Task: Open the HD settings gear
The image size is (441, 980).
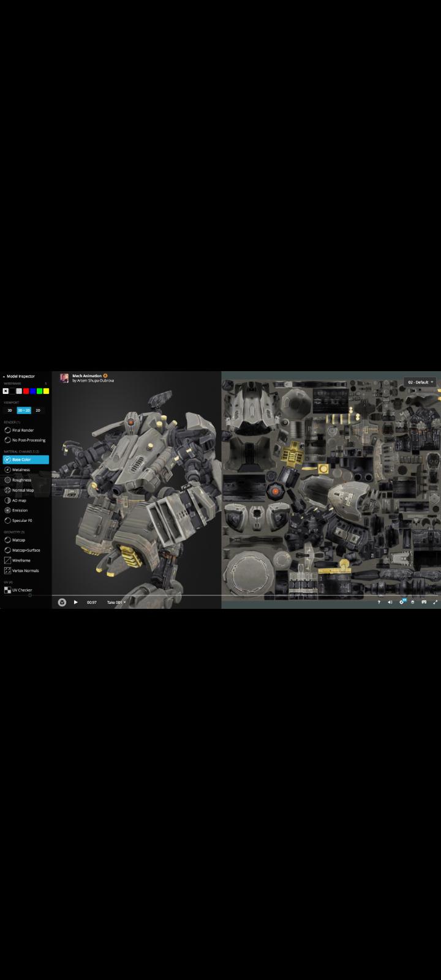Action: 402,602
